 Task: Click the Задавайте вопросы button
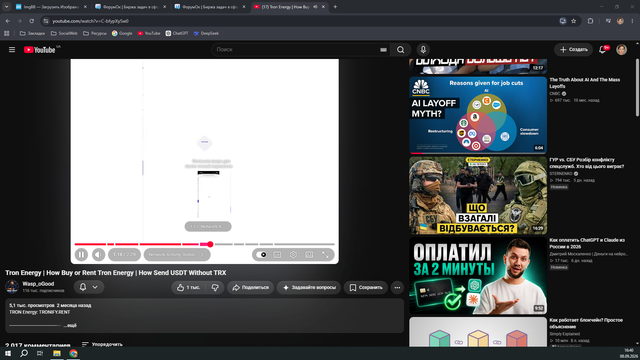[x=309, y=287]
